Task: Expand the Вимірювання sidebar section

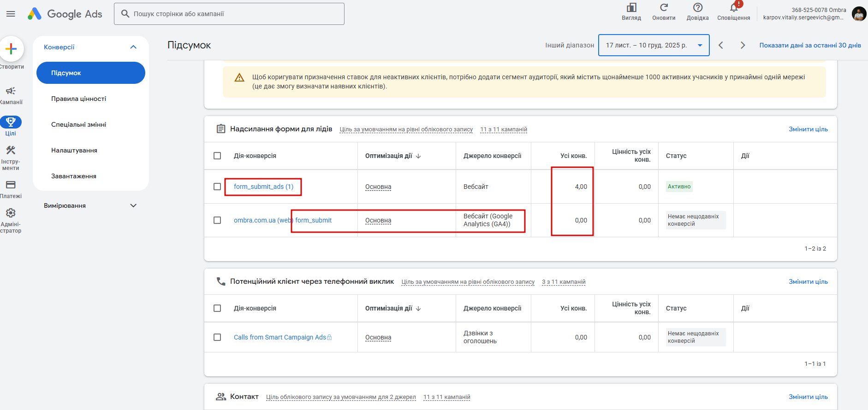Action: click(133, 205)
